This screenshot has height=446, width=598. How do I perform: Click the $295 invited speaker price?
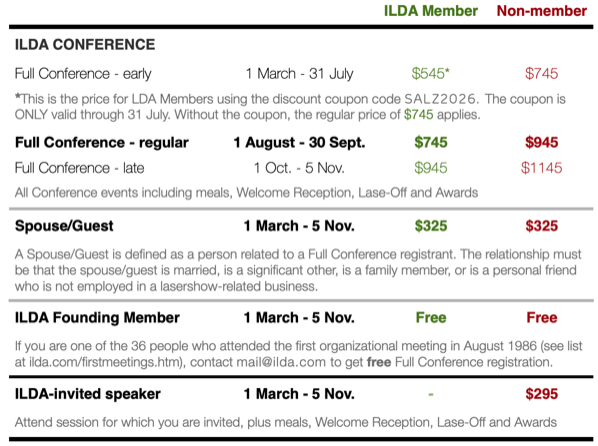(x=542, y=394)
